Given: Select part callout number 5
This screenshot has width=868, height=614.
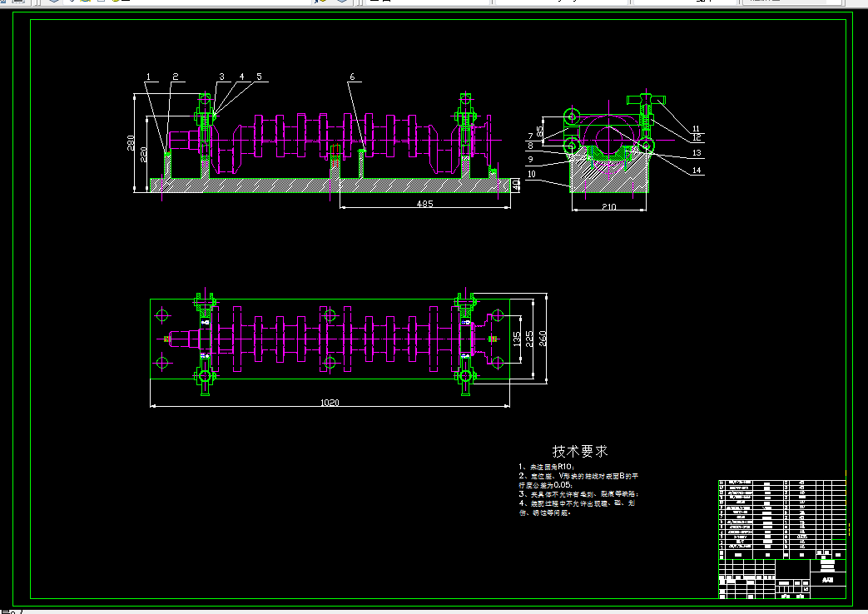Looking at the screenshot, I should click(x=259, y=77).
